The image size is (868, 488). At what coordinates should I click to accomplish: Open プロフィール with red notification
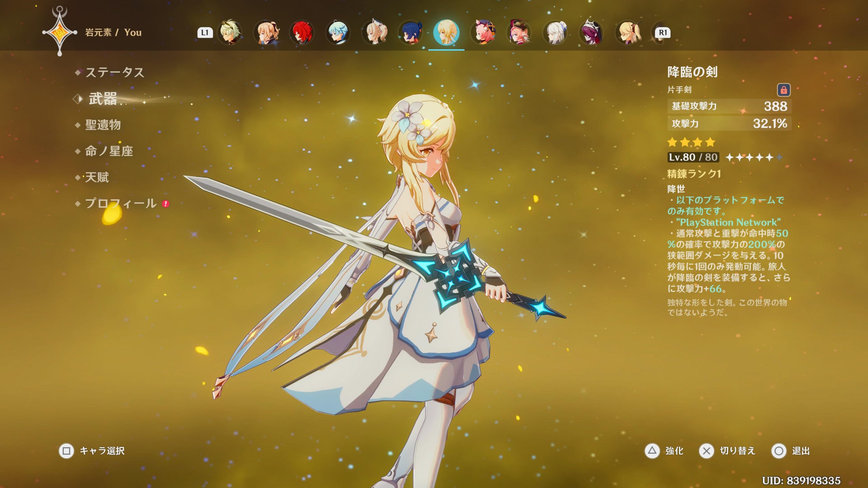(120, 203)
